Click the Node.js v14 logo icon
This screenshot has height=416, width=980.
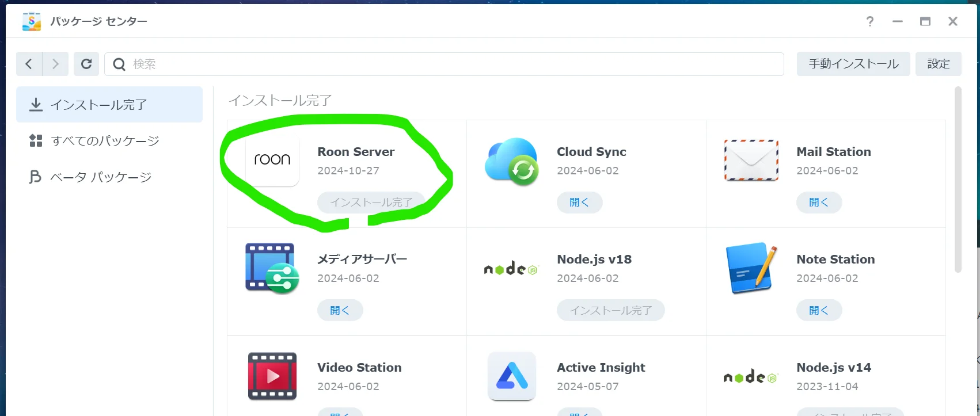[751, 377]
